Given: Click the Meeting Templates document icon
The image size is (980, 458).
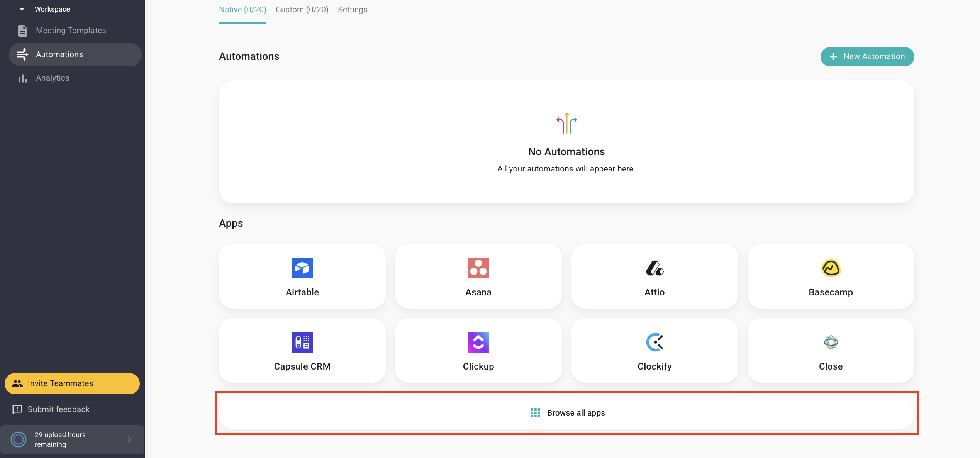Looking at the screenshot, I should pyautogui.click(x=23, y=31).
